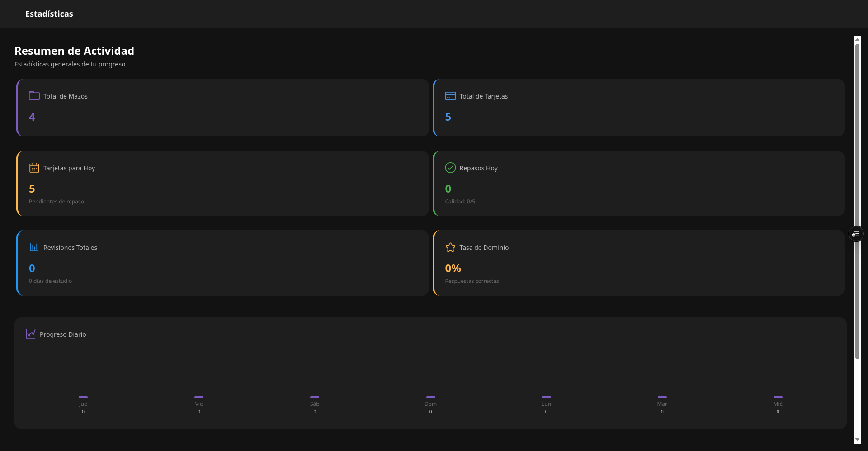Click the calendar icon on Tarjetas para Hoy
Viewport: 868px width, 451px height.
coord(34,167)
